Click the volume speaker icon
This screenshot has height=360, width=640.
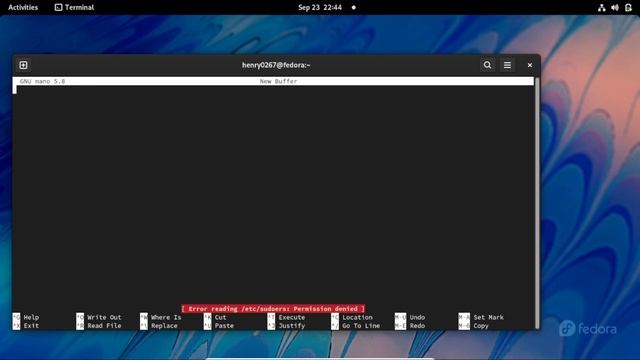[615, 7]
